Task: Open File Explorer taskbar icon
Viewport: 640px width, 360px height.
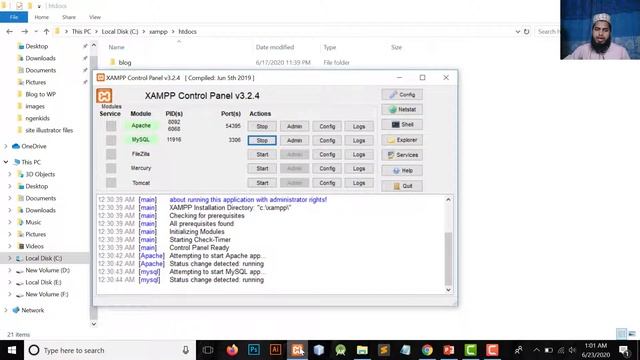Action: pyautogui.click(x=362, y=350)
